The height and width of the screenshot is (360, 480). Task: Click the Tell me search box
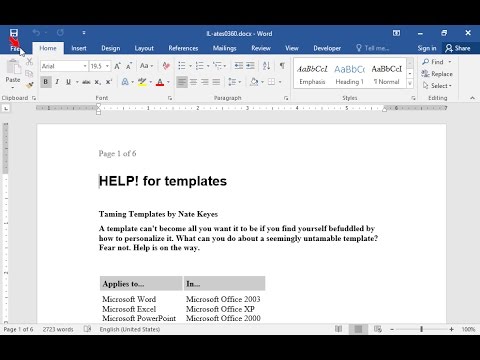click(x=373, y=48)
